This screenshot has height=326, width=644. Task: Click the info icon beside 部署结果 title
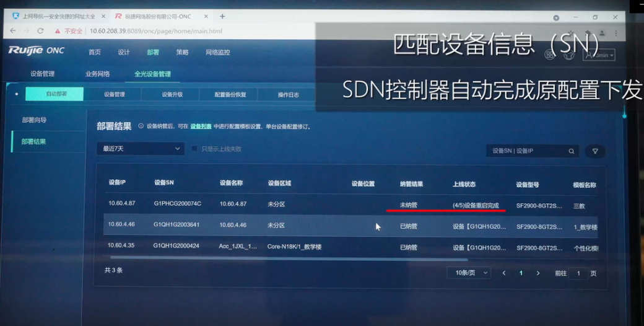tap(141, 126)
